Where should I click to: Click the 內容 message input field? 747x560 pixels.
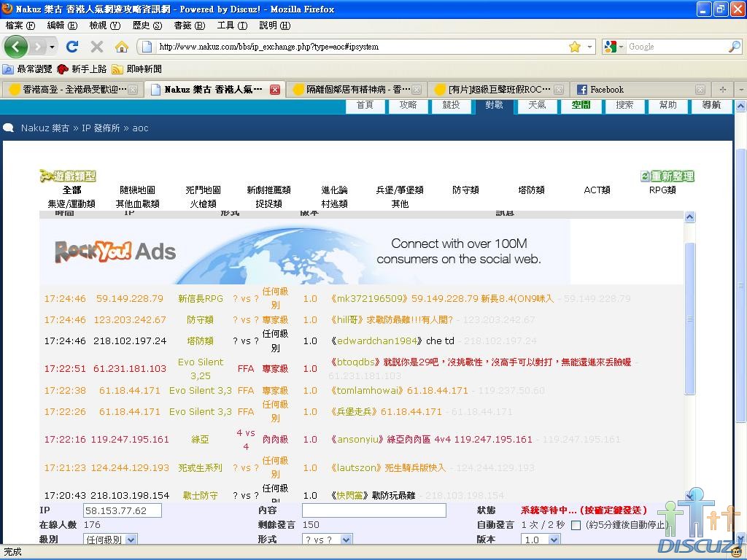[373, 510]
